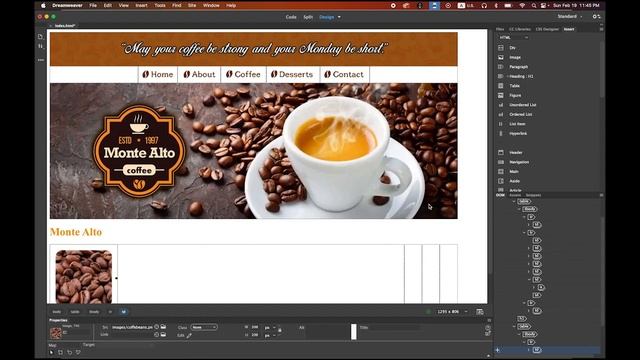640x360 pixels.
Task: Collapse the first tbody node in DOM tree
Action: (x=520, y=209)
